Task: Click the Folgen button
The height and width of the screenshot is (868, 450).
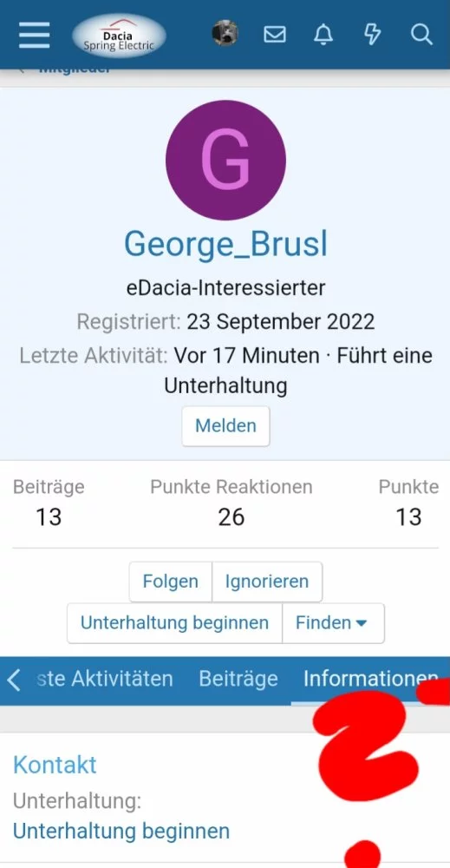Action: tap(170, 582)
